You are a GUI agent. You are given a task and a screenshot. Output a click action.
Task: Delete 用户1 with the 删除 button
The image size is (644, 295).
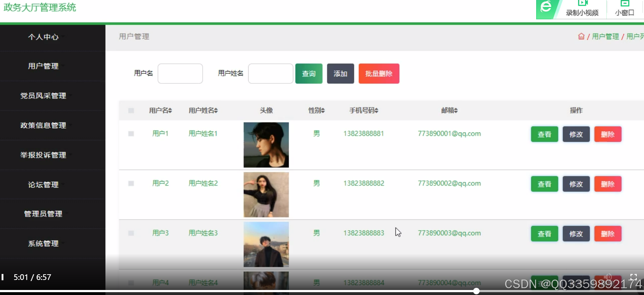click(608, 134)
